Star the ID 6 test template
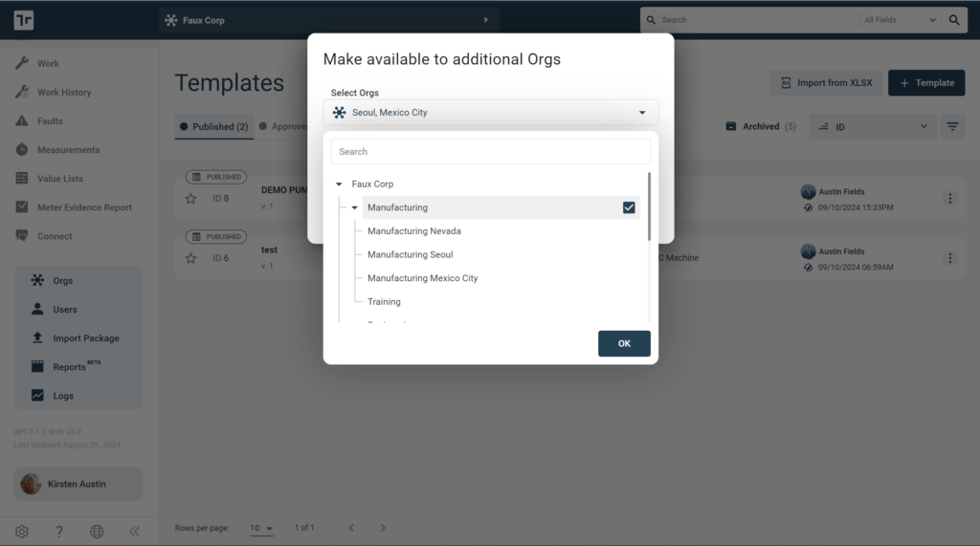The height and width of the screenshot is (546, 980). coord(190,258)
